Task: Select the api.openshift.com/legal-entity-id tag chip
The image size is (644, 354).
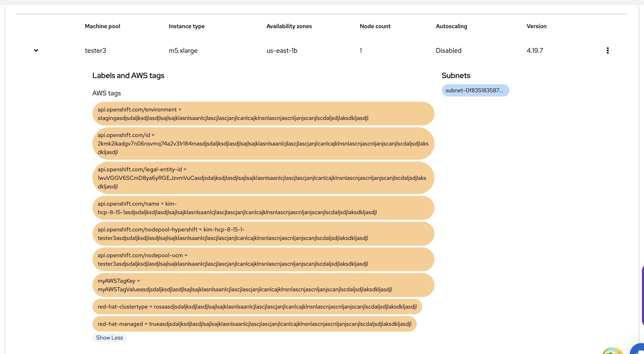Action: click(x=263, y=178)
